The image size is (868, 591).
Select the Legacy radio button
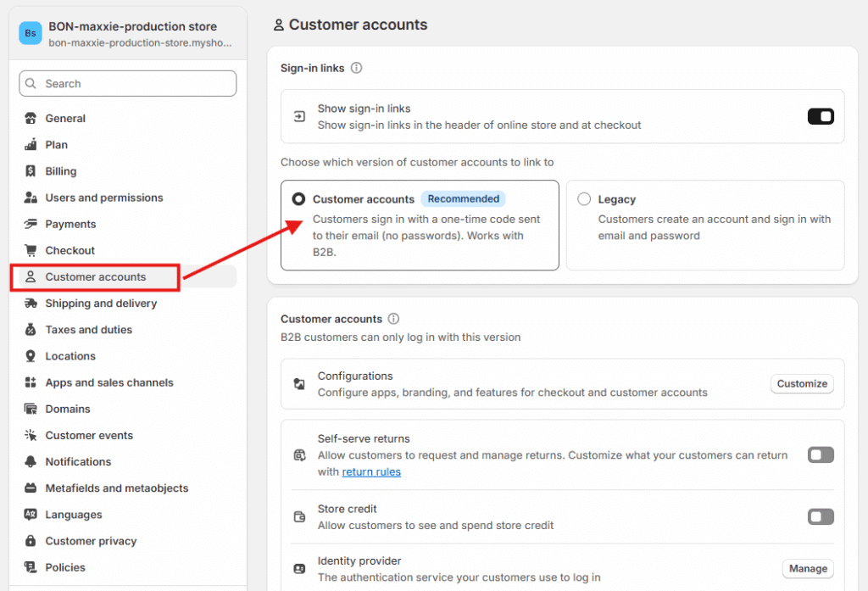point(584,199)
